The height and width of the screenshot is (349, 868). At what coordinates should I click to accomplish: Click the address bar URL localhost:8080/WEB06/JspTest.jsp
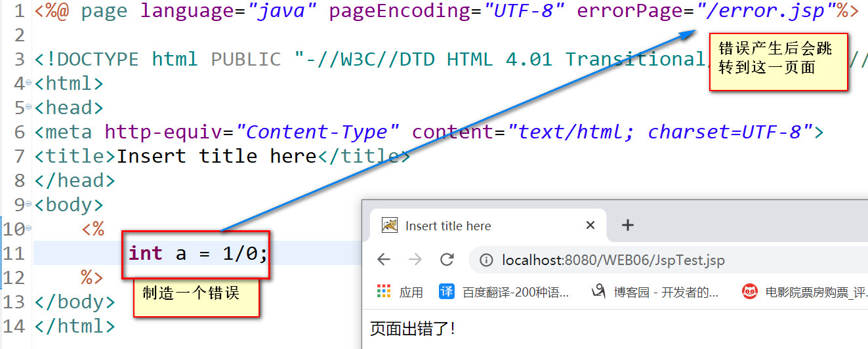point(613,260)
